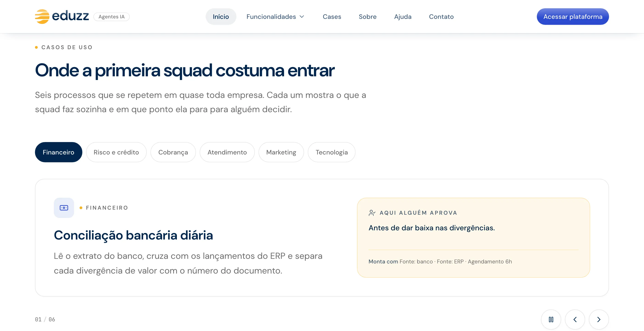Click the FINANCEIRO card label
The height and width of the screenshot is (331, 644).
[107, 208]
